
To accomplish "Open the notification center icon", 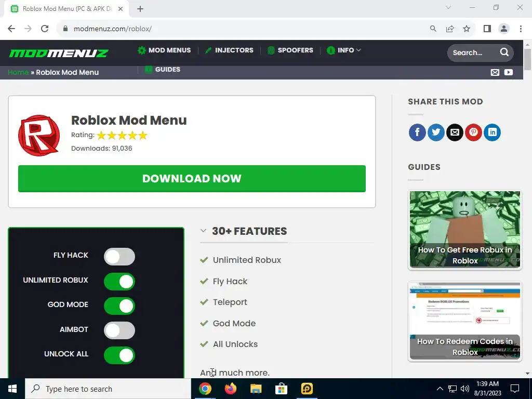I will (515, 389).
